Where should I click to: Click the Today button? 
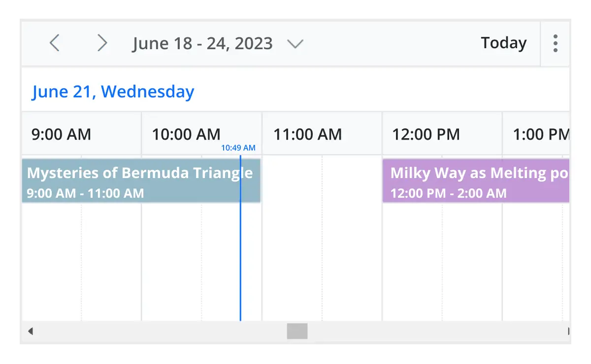pyautogui.click(x=503, y=43)
